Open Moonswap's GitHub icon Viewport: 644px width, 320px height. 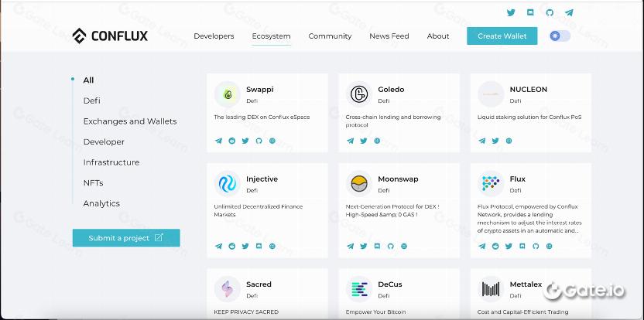pyautogui.click(x=391, y=246)
